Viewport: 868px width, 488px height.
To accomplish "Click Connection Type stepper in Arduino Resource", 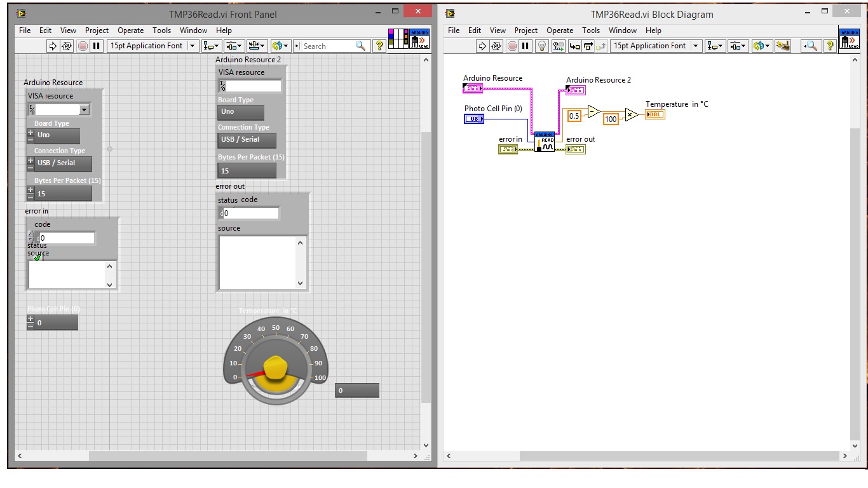I will click(x=31, y=163).
